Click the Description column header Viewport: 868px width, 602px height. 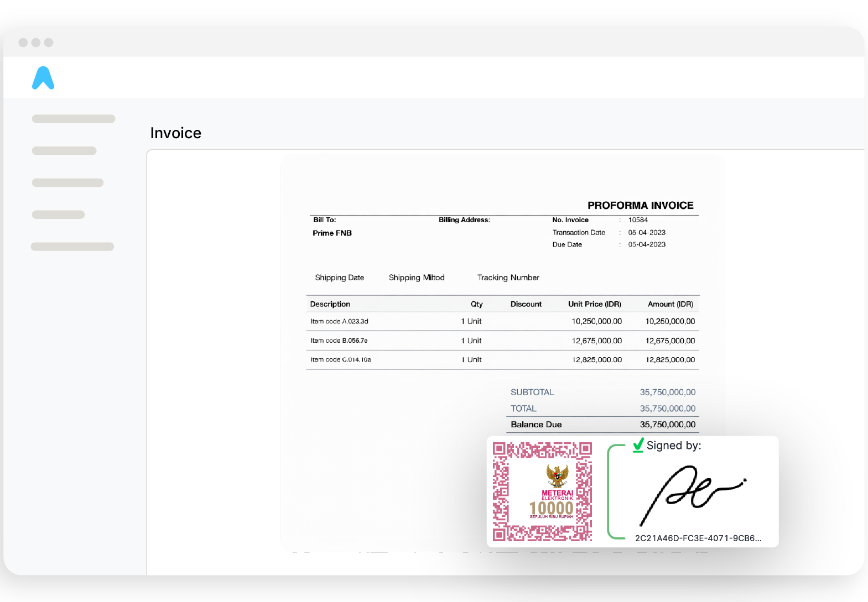(x=330, y=304)
